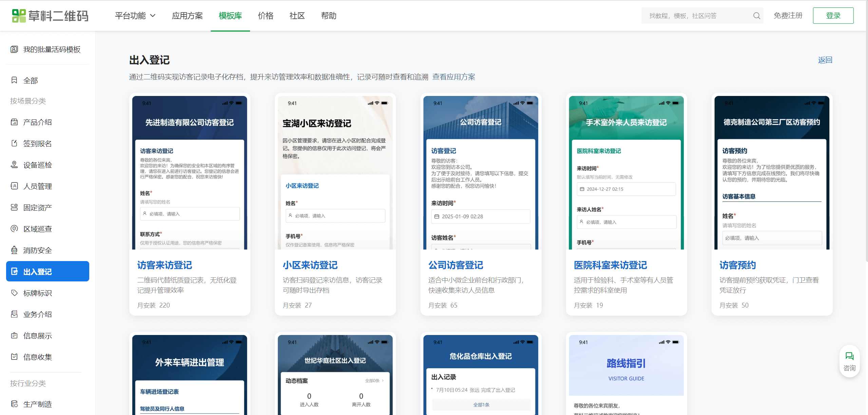Screen dimensions: 868x415
Task: Click the 免费注册 link
Action: (788, 16)
